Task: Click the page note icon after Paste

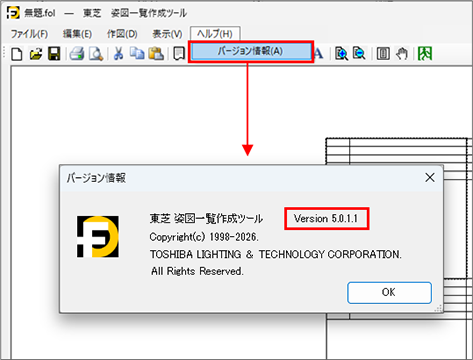Action: pos(179,54)
